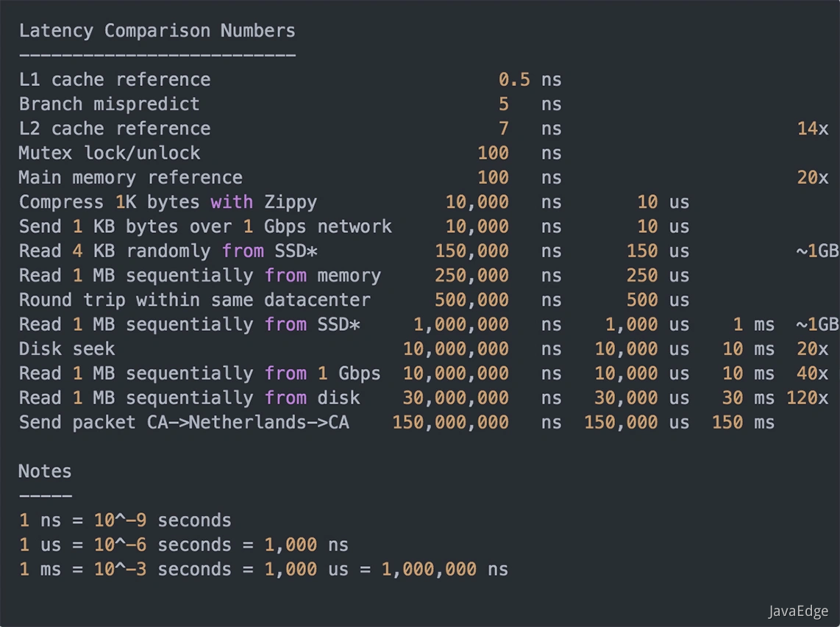This screenshot has height=627, width=840.
Task: Click the 'Notes' heading
Action: [x=45, y=472]
